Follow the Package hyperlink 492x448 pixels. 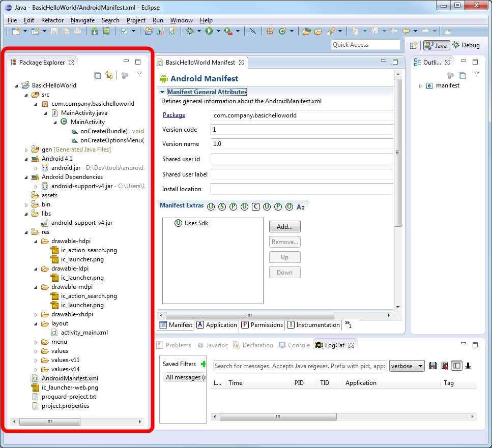click(x=174, y=115)
